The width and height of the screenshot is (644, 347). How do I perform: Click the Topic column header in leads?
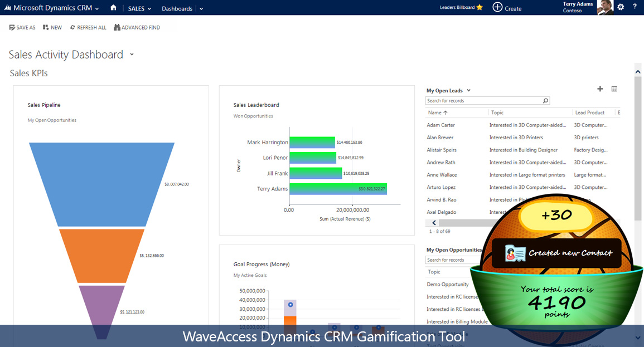497,113
